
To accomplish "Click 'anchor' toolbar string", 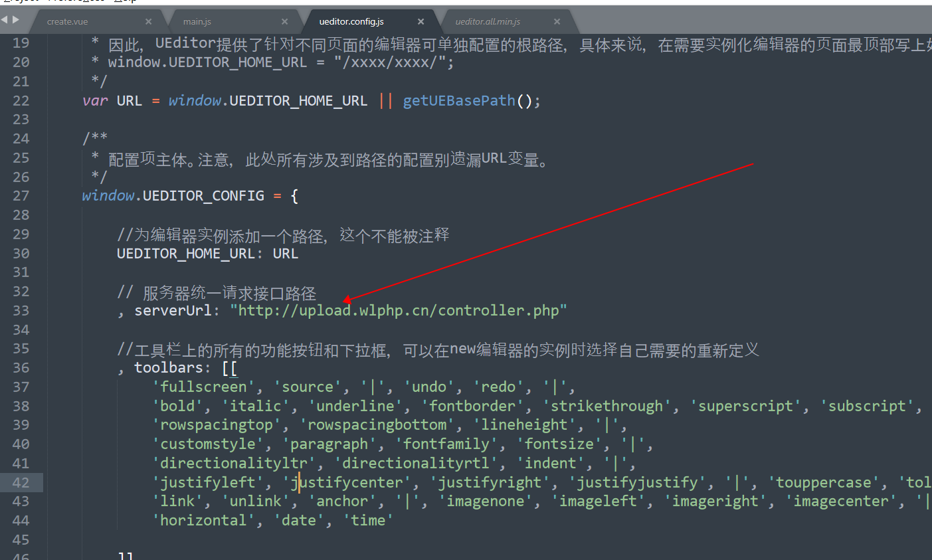I will (x=342, y=502).
